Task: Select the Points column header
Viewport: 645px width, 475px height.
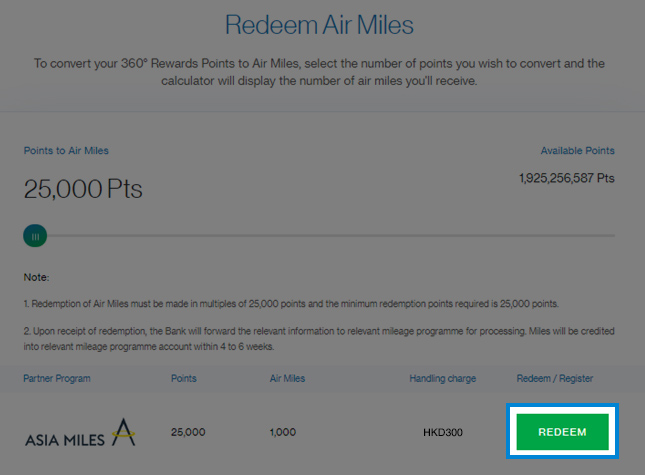Action: pyautogui.click(x=184, y=378)
